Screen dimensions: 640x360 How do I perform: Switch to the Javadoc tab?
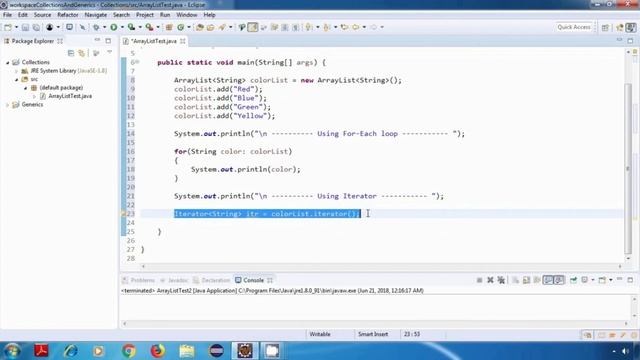pyautogui.click(x=174, y=280)
